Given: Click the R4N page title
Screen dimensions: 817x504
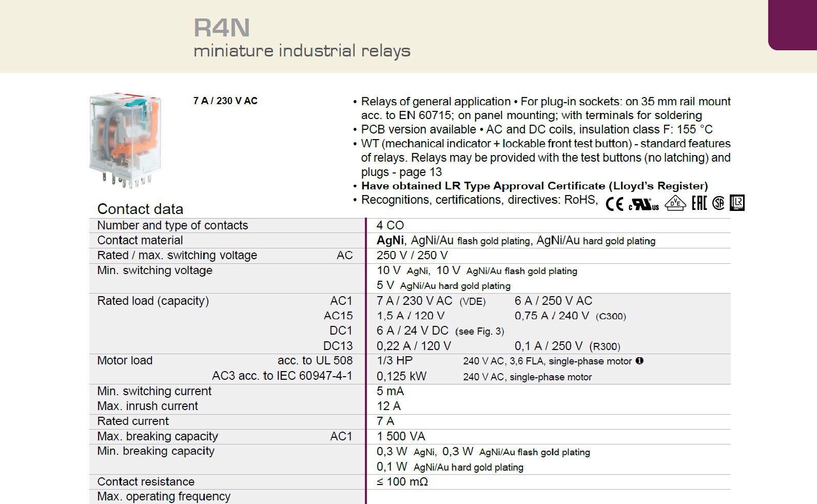Looking at the screenshot, I should pos(222,28).
